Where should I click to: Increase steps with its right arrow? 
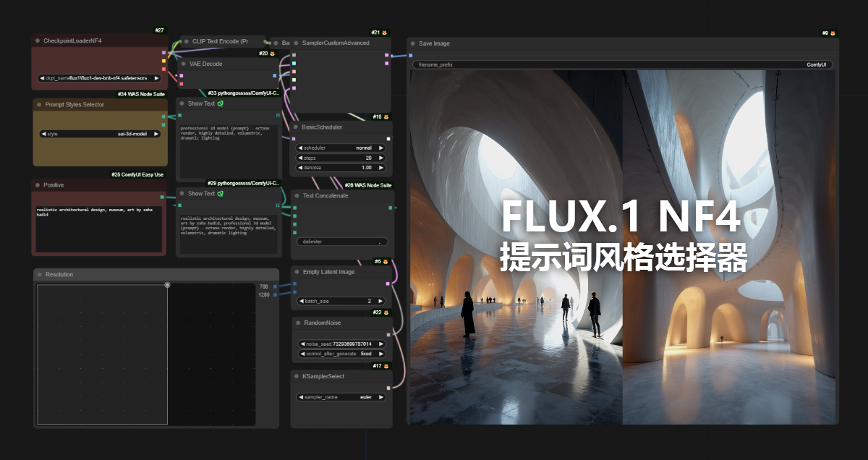(381, 158)
